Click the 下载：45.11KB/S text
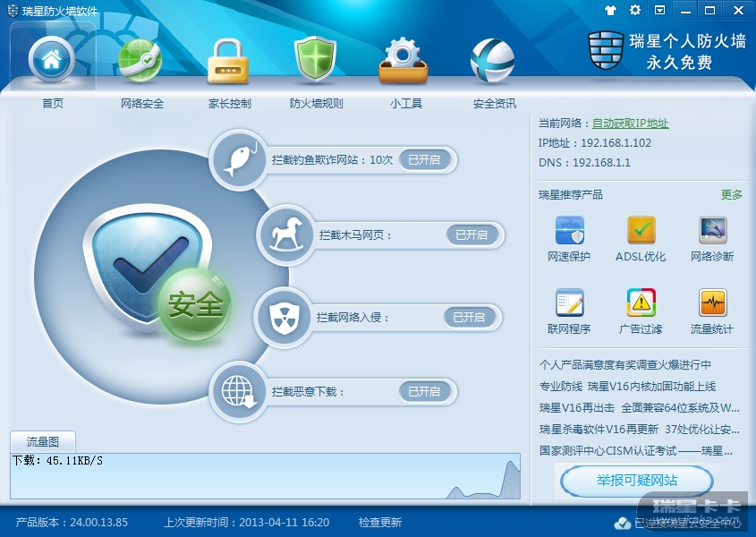The width and height of the screenshot is (756, 537). [57, 460]
